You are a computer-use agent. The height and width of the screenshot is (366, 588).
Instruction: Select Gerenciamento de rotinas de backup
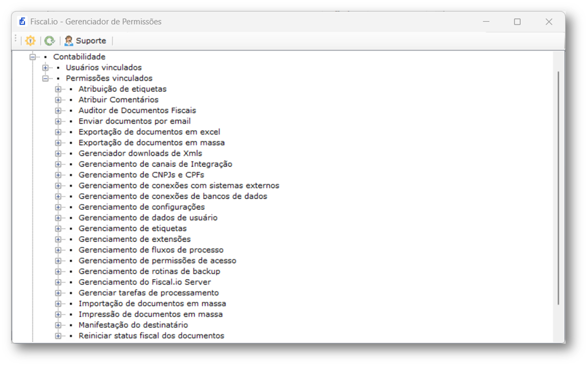[x=149, y=271]
